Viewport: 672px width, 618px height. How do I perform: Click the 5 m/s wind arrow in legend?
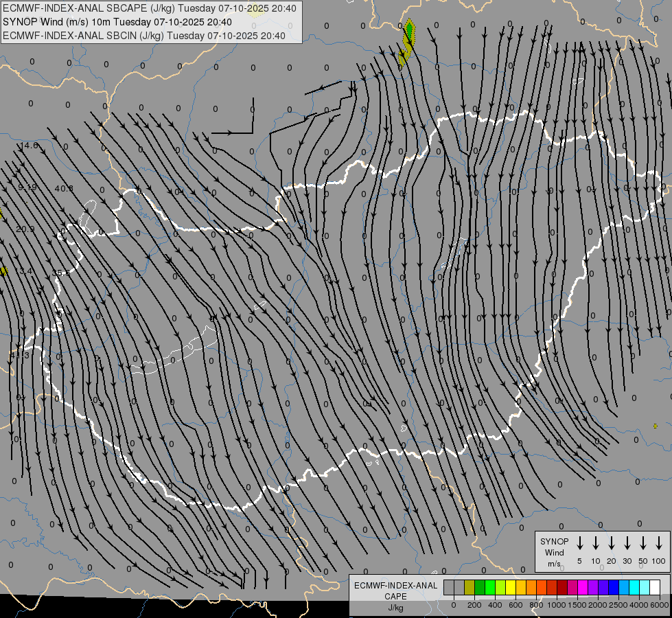point(580,543)
